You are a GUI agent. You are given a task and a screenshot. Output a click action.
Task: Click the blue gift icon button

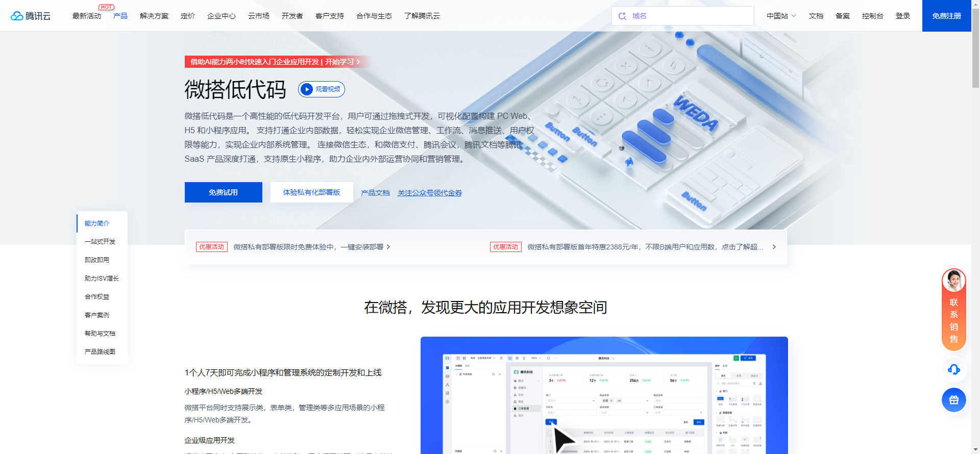click(953, 400)
